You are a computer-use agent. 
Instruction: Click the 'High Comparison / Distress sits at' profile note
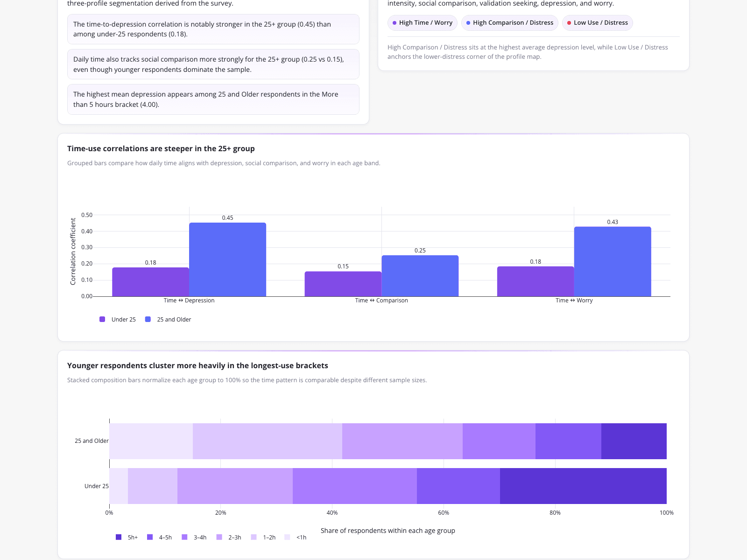click(x=528, y=52)
